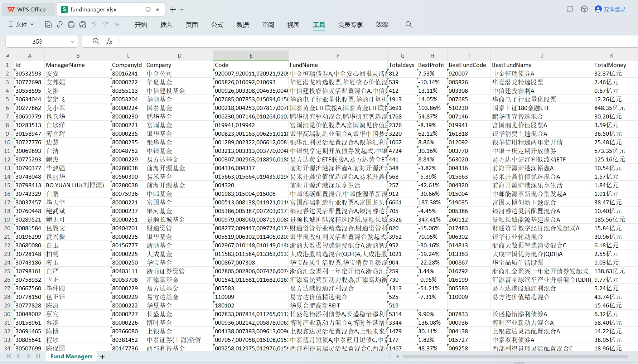This screenshot has height=364, width=638.
Task: Click the cube icon near login
Action: coord(584,9)
